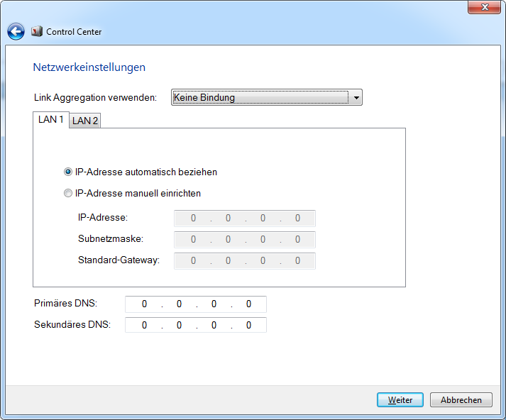This screenshot has height=420, width=506.
Task: Close the Control Center window
Action: click(x=484, y=7)
